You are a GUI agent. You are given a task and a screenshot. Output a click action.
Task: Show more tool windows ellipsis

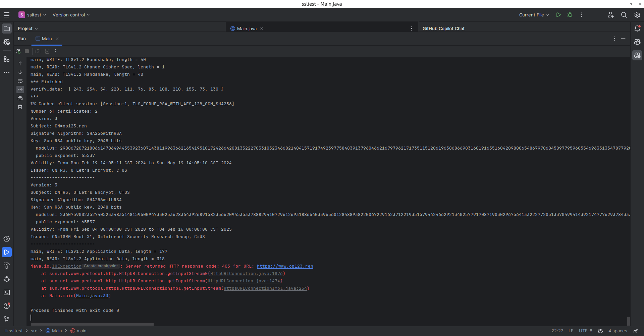coord(7,72)
